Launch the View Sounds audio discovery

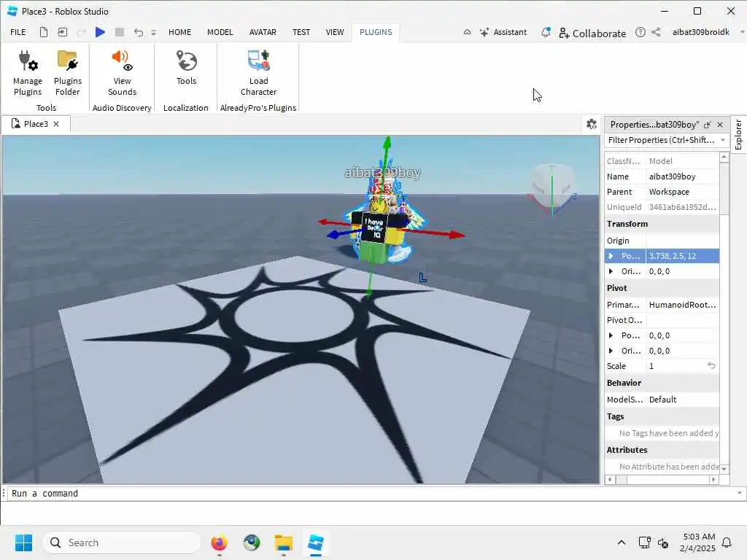click(x=122, y=74)
